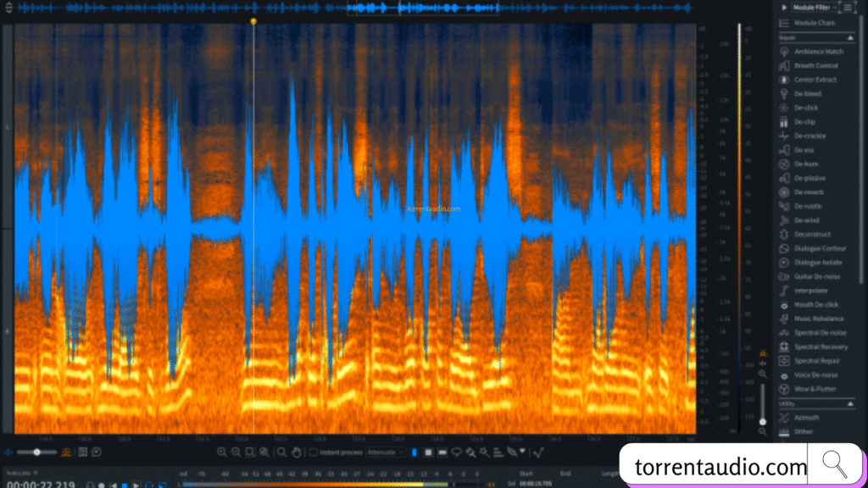Select the Time Selection tool
This screenshot has height=488, width=868.
click(414, 452)
